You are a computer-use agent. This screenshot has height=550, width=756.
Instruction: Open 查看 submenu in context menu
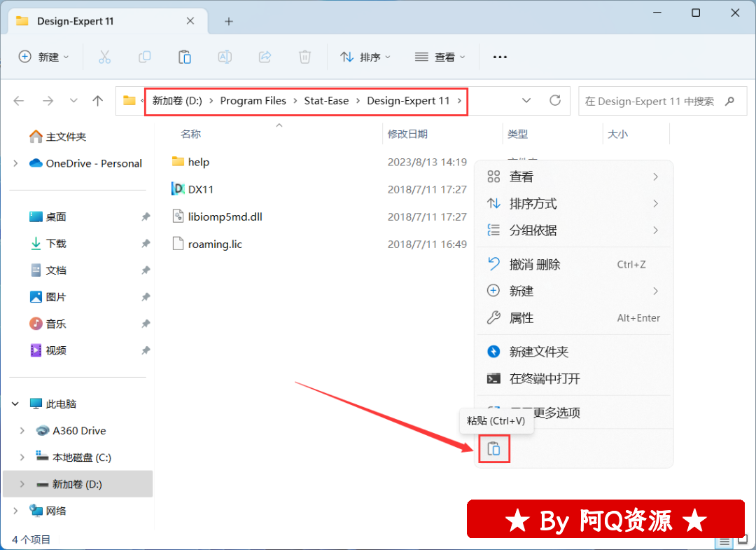pyautogui.click(x=574, y=177)
